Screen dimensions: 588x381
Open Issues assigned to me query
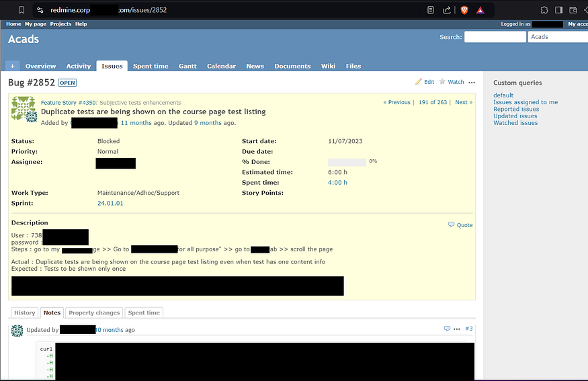pyautogui.click(x=526, y=102)
